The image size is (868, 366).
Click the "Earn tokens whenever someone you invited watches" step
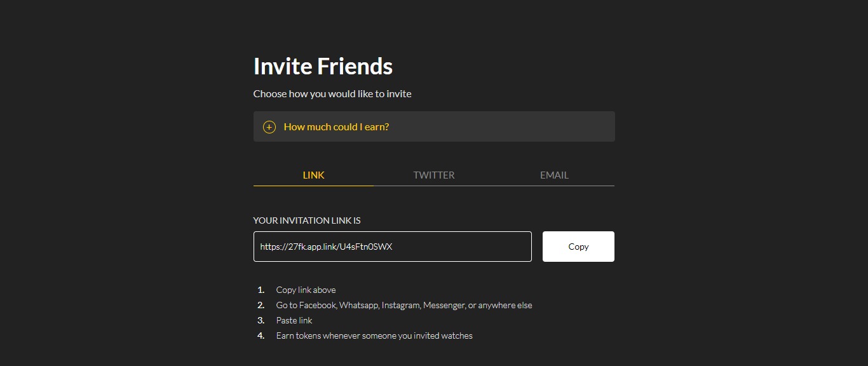374,335
